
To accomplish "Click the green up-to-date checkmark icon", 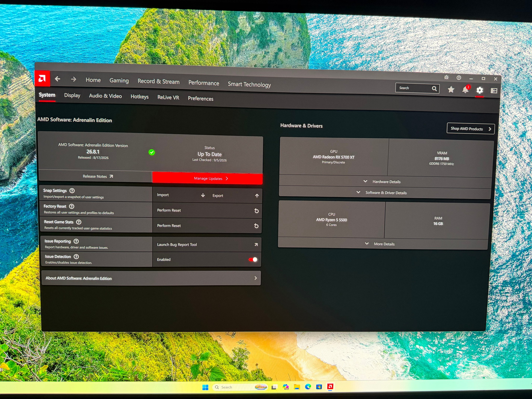I will point(152,152).
